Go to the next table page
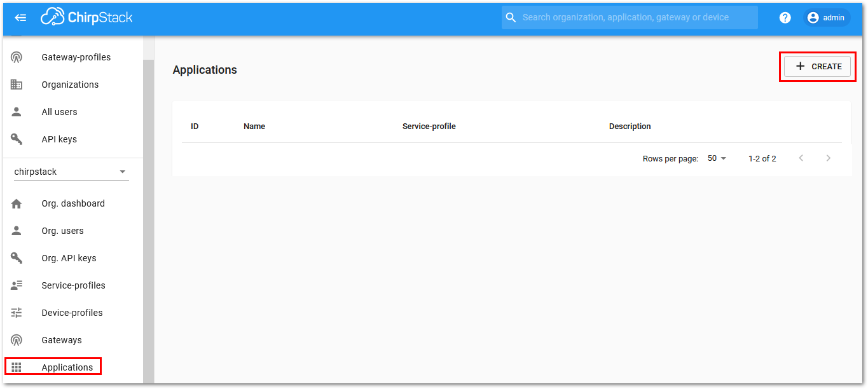Image resolution: width=868 pixels, height=389 pixels. [828, 158]
